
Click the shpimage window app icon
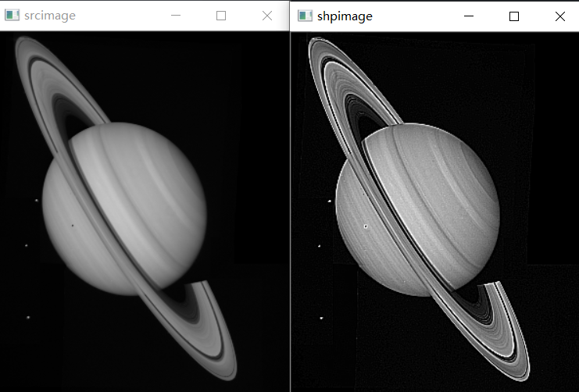tap(305, 16)
